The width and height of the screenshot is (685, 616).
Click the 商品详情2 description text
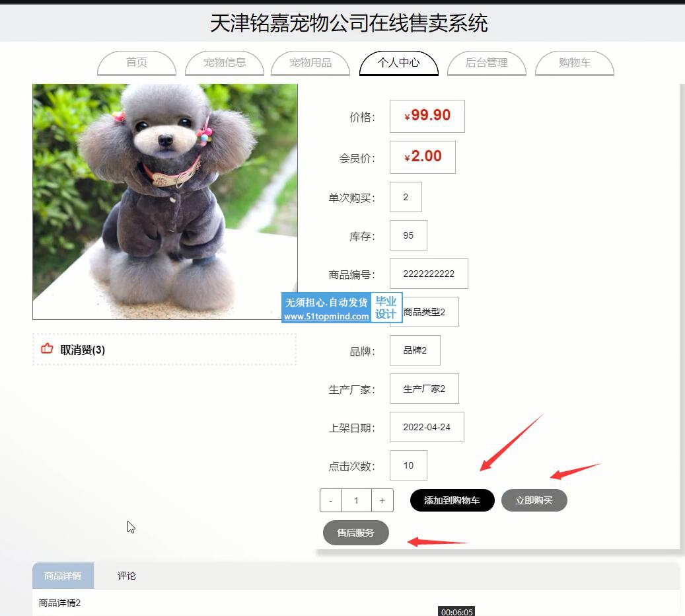click(x=60, y=603)
